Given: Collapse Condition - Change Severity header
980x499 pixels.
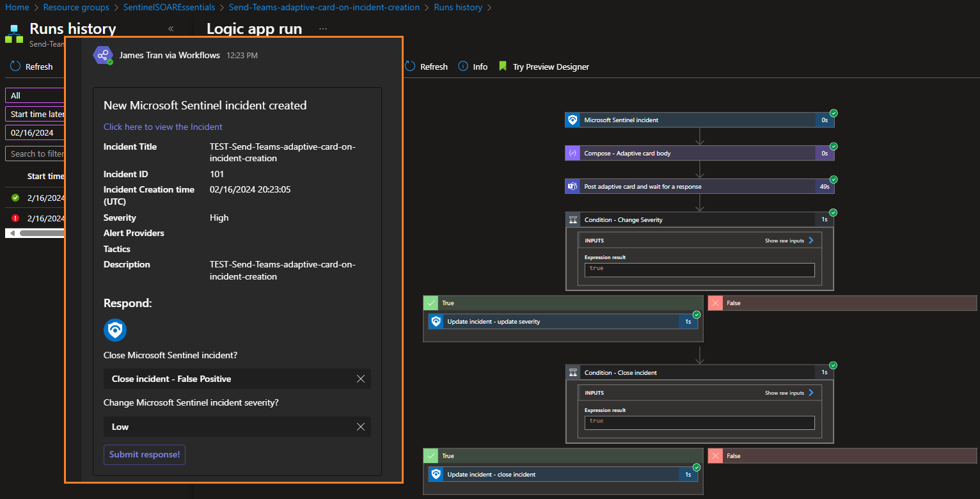Looking at the screenshot, I should (699, 219).
